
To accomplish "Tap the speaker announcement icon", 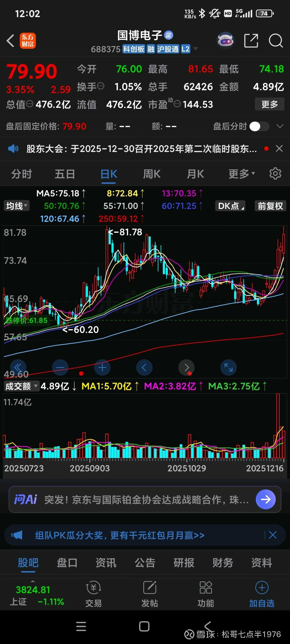I will 13,149.
